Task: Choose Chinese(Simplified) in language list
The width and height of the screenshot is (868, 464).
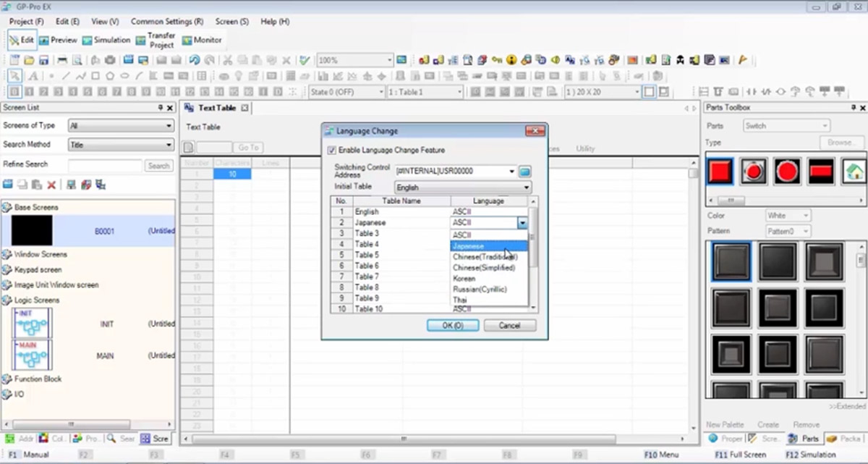Action: (489, 267)
